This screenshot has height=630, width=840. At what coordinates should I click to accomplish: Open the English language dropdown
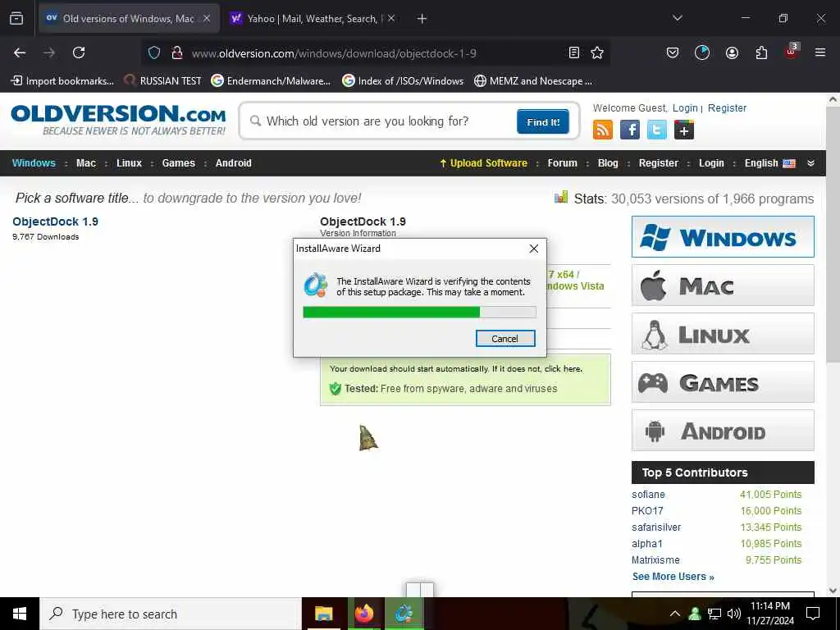point(769,163)
